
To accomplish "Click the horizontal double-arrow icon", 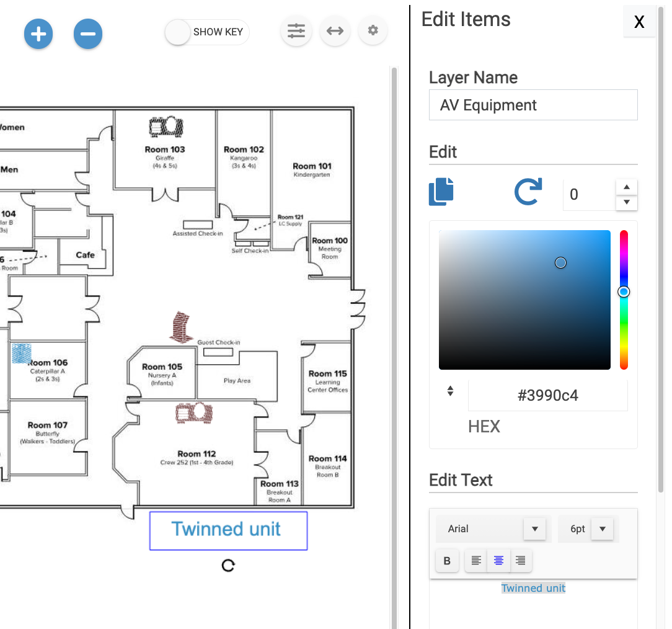I will pyautogui.click(x=335, y=31).
